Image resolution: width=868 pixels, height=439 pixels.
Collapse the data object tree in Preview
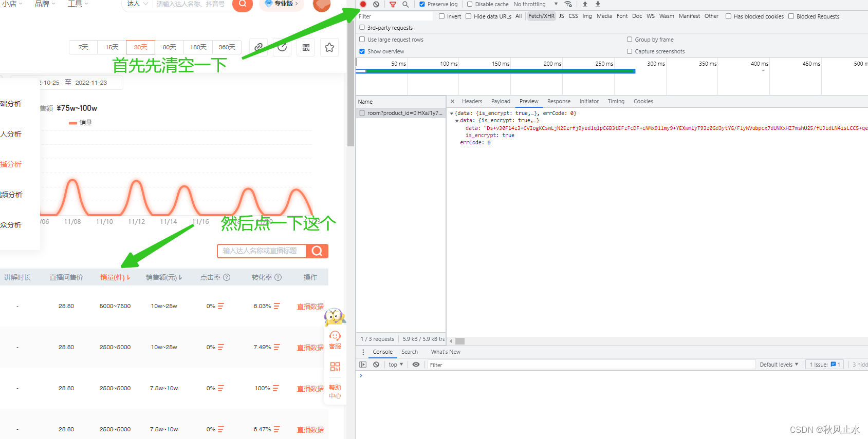pyautogui.click(x=457, y=121)
